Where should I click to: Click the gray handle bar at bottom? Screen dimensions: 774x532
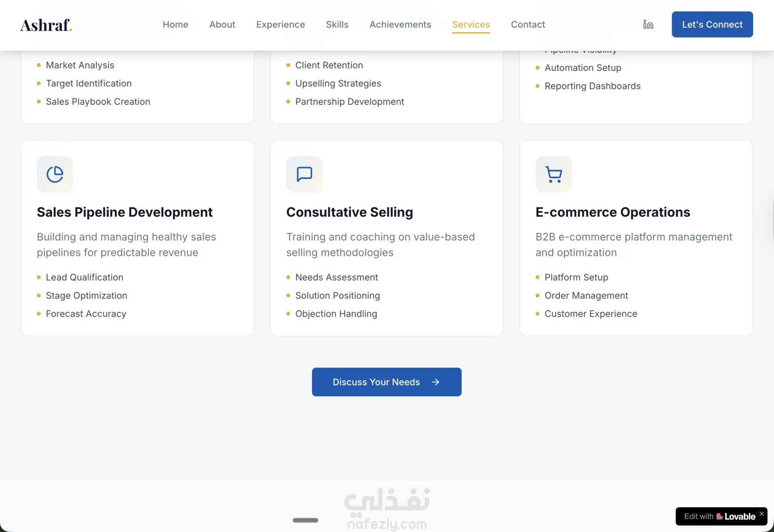(x=305, y=520)
